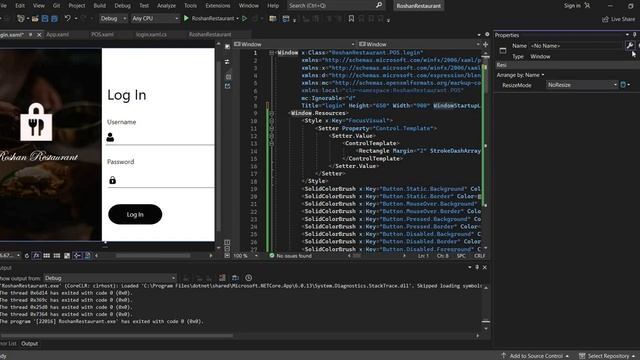Click the clock timestamp icon in Output panel
Image resolution: width=640 pixels, height=360 pixels.
click(249, 278)
